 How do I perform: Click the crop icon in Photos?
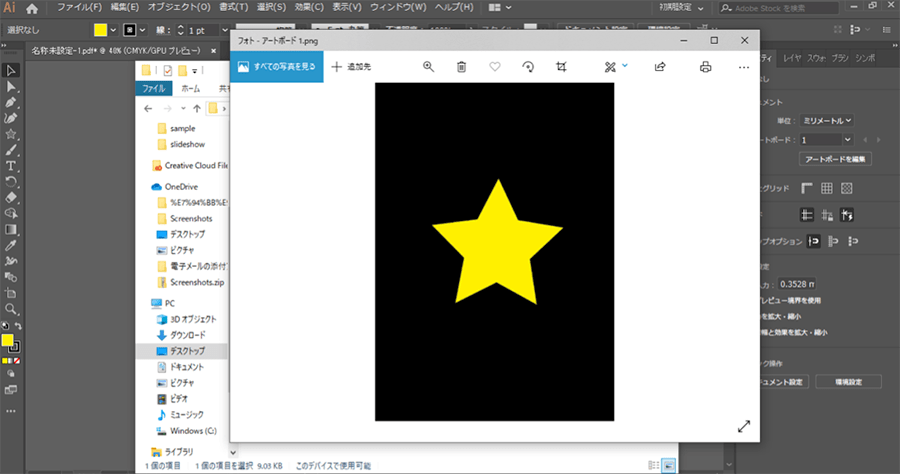[x=562, y=67]
